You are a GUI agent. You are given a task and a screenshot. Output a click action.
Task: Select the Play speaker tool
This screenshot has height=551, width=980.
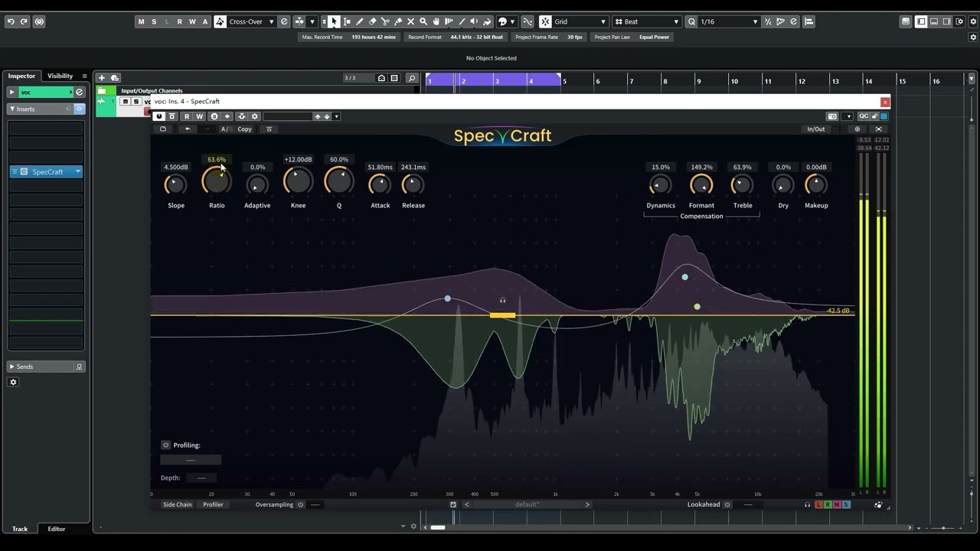pyautogui.click(x=474, y=21)
